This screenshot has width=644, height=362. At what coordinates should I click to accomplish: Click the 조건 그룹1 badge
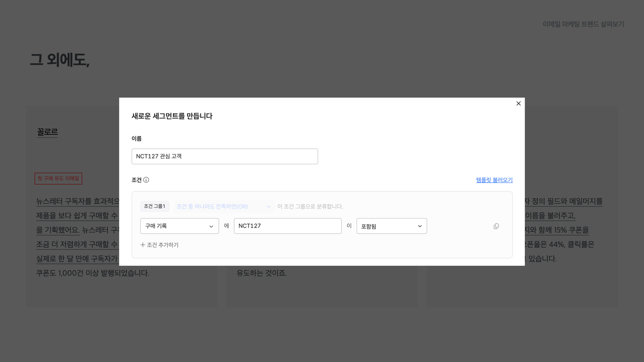click(154, 206)
